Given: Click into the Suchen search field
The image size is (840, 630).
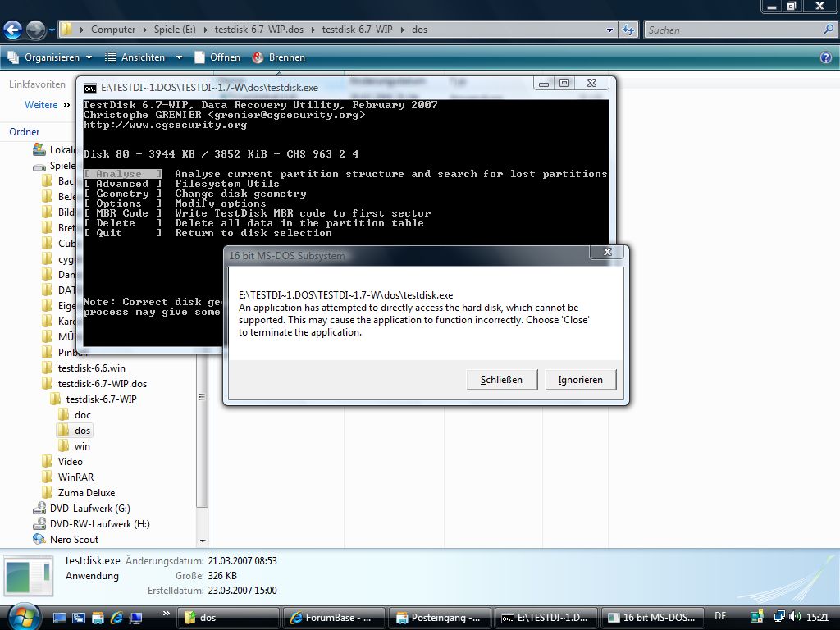Looking at the screenshot, I should coord(733,30).
